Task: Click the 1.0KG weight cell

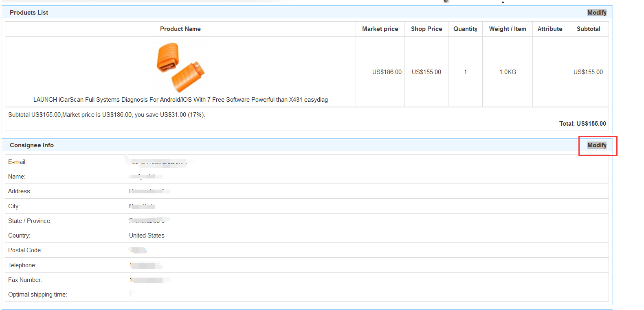Action: pos(508,72)
